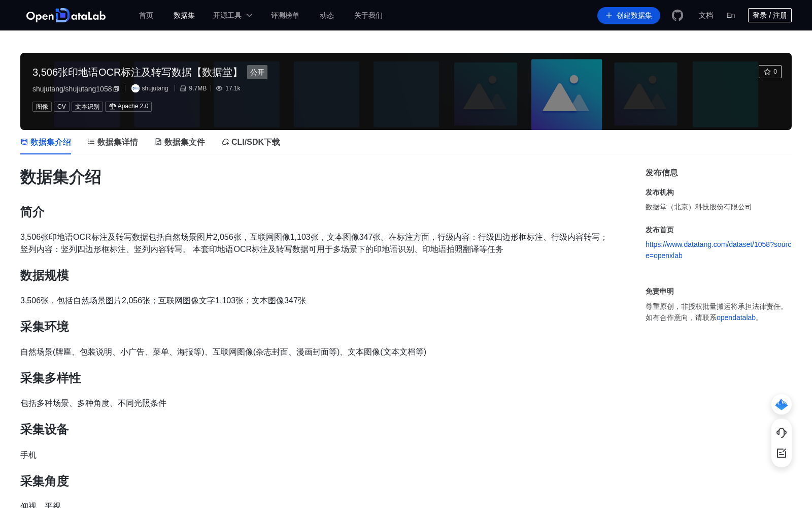The image size is (812, 508).
Task: Click the 手机 device text
Action: click(x=28, y=455)
